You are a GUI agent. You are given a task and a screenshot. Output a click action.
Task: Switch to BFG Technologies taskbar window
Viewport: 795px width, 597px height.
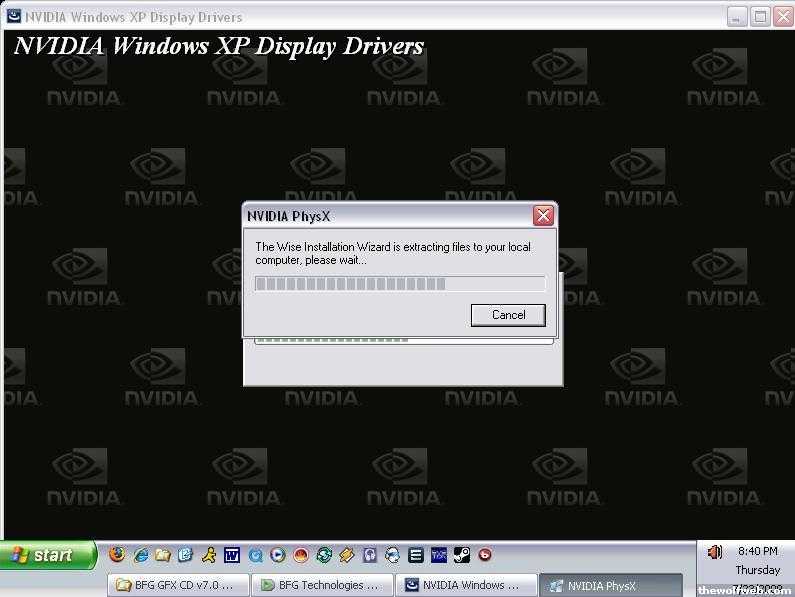click(320, 585)
